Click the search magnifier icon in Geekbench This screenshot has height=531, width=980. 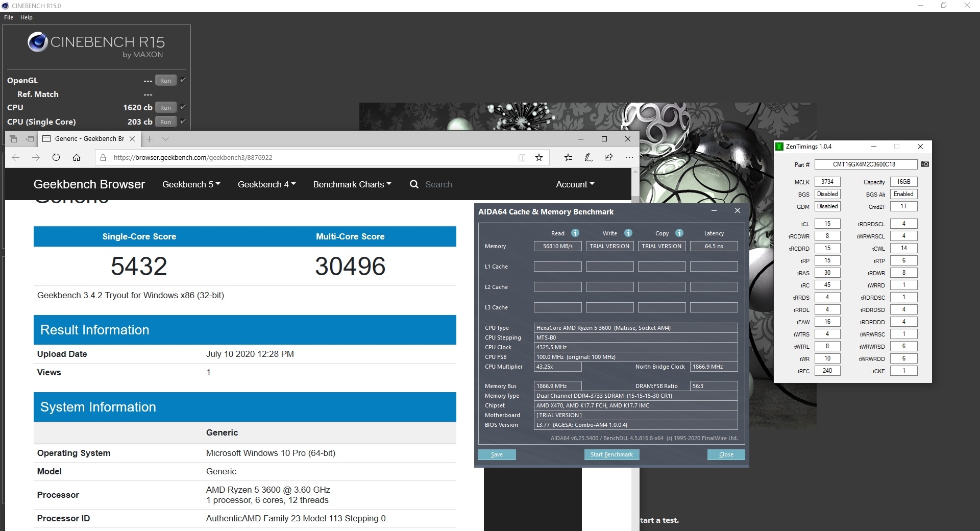[x=414, y=184]
